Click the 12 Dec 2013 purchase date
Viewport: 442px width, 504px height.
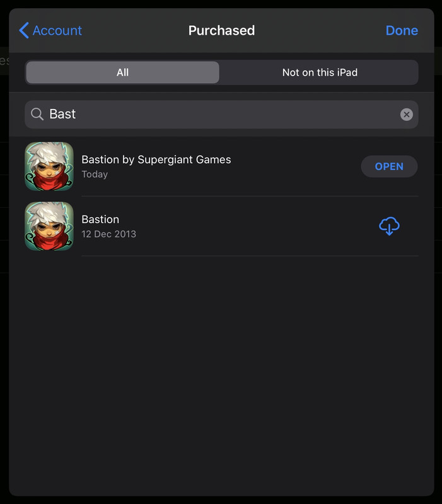point(108,234)
